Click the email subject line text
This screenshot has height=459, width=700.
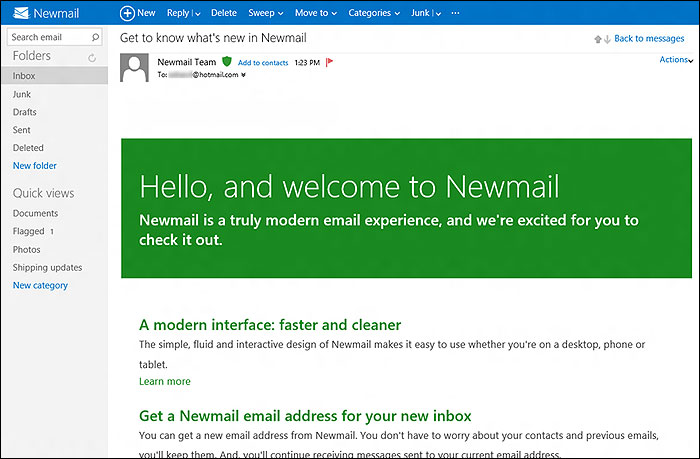point(213,38)
